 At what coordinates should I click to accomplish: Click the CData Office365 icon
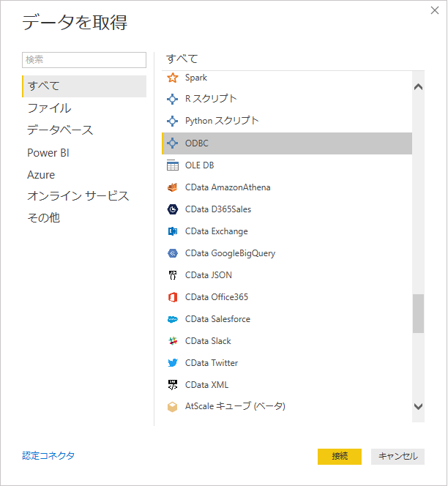click(x=173, y=297)
